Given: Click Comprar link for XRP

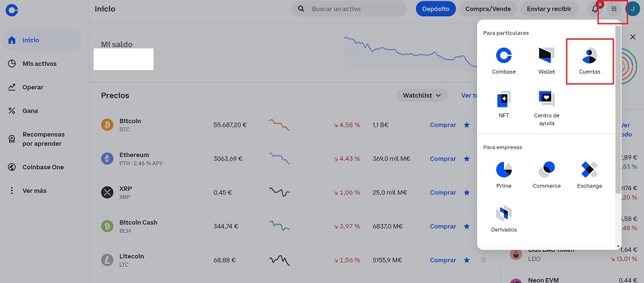Looking at the screenshot, I should pos(443,192).
